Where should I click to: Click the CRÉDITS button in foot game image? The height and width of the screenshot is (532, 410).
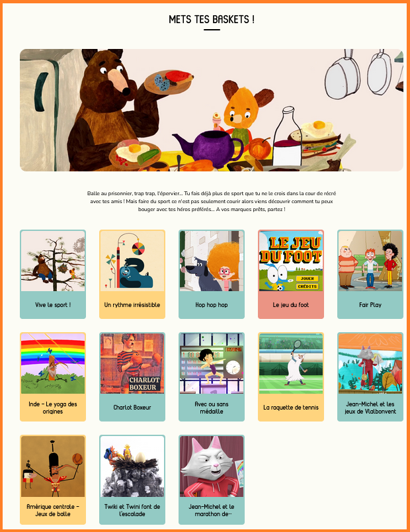coord(307,287)
